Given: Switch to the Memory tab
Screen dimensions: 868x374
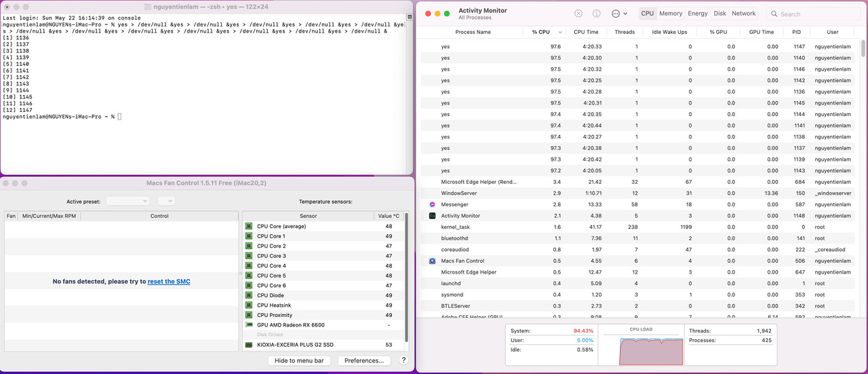Looking at the screenshot, I should click(x=671, y=13).
